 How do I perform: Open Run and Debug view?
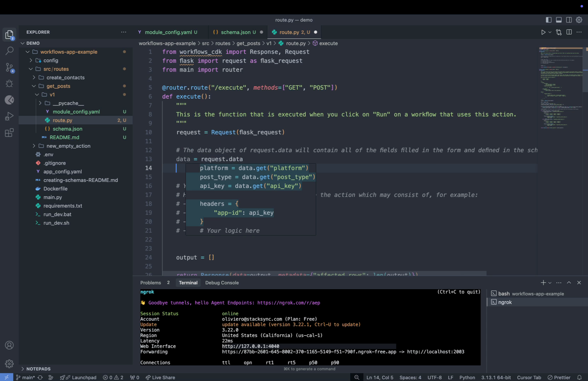(x=9, y=116)
